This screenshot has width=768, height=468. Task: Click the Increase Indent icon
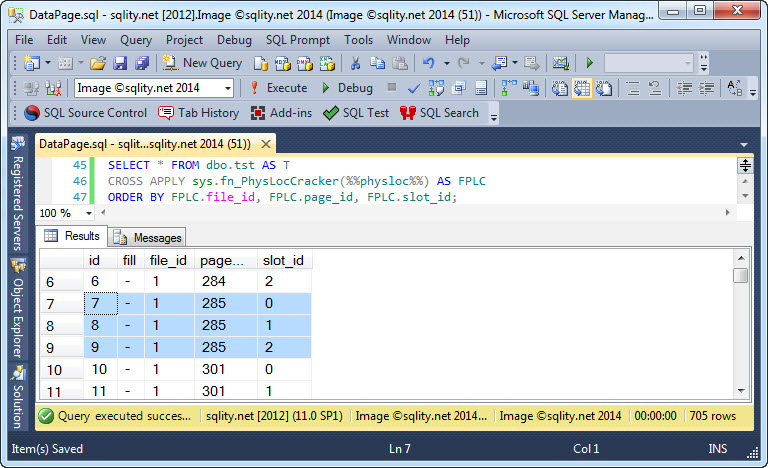coord(706,89)
